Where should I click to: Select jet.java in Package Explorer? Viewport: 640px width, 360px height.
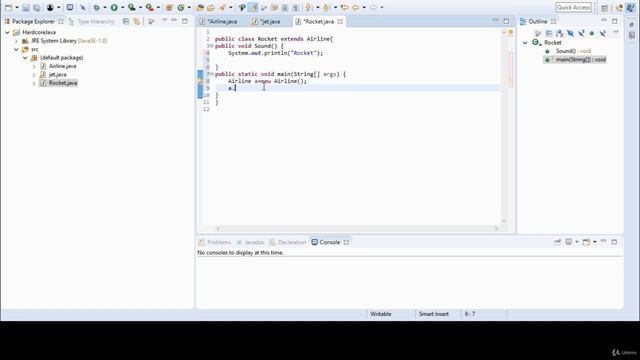pyautogui.click(x=58, y=75)
